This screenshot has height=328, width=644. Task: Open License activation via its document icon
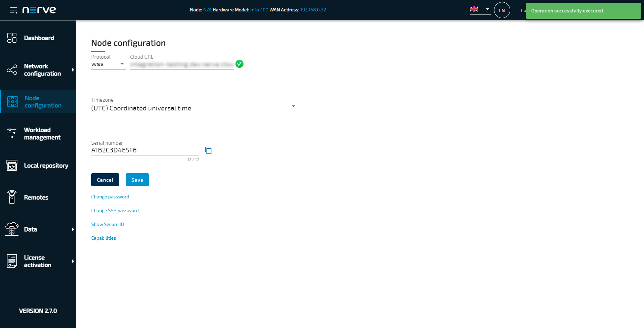point(12,261)
